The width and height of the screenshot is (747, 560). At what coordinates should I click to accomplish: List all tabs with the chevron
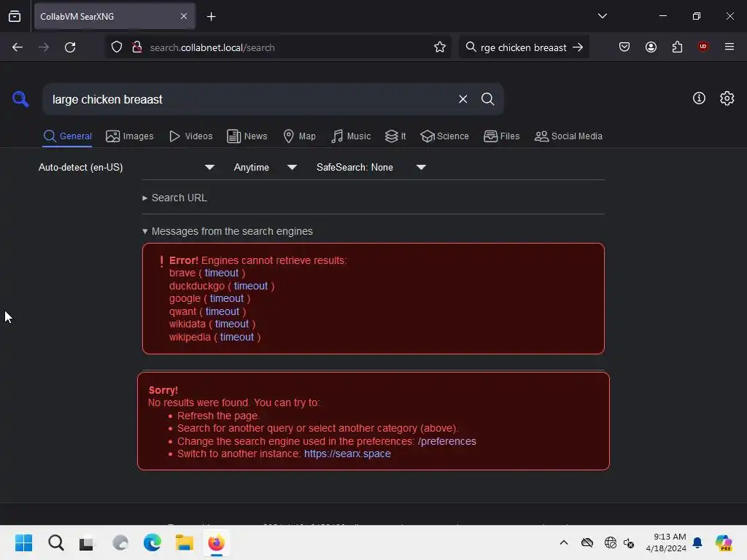pos(602,16)
